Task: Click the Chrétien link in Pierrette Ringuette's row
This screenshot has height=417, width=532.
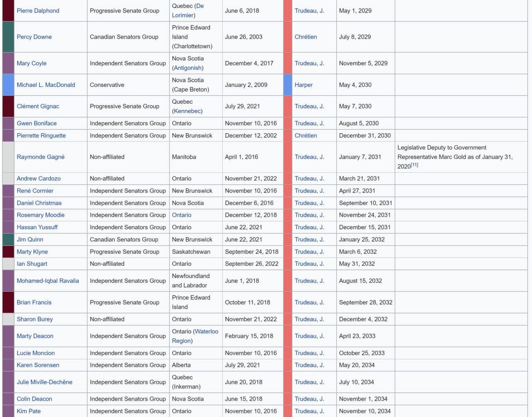Action: point(306,135)
